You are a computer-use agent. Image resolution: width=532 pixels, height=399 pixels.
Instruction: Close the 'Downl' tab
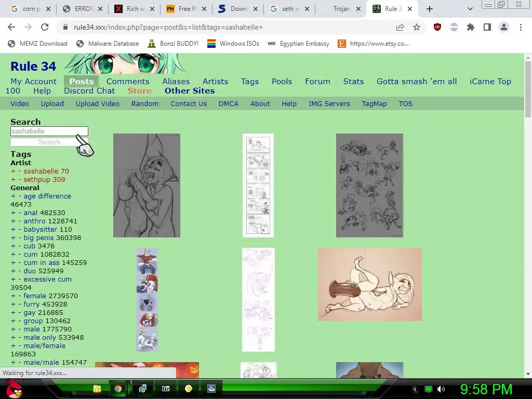pyautogui.click(x=256, y=9)
